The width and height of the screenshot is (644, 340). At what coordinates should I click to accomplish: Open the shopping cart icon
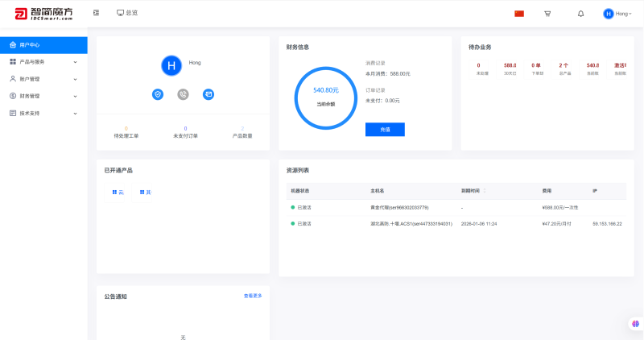coord(547,14)
